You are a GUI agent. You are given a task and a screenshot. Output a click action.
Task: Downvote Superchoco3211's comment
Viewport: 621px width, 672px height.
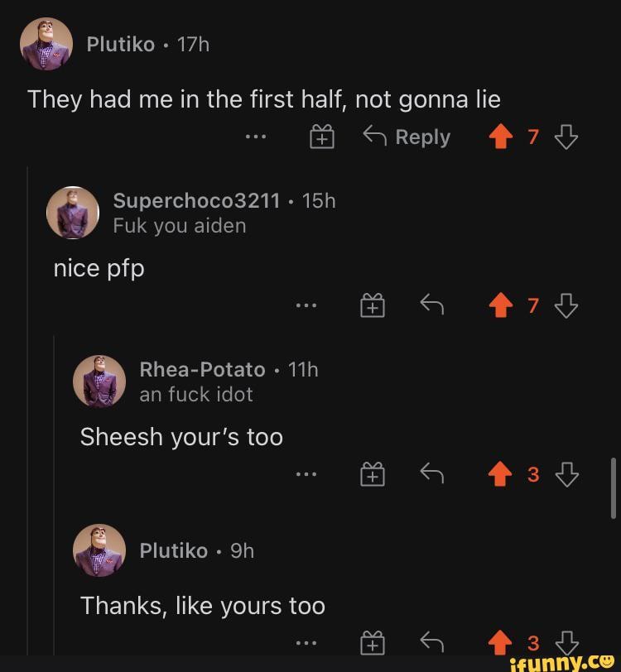[x=566, y=305]
